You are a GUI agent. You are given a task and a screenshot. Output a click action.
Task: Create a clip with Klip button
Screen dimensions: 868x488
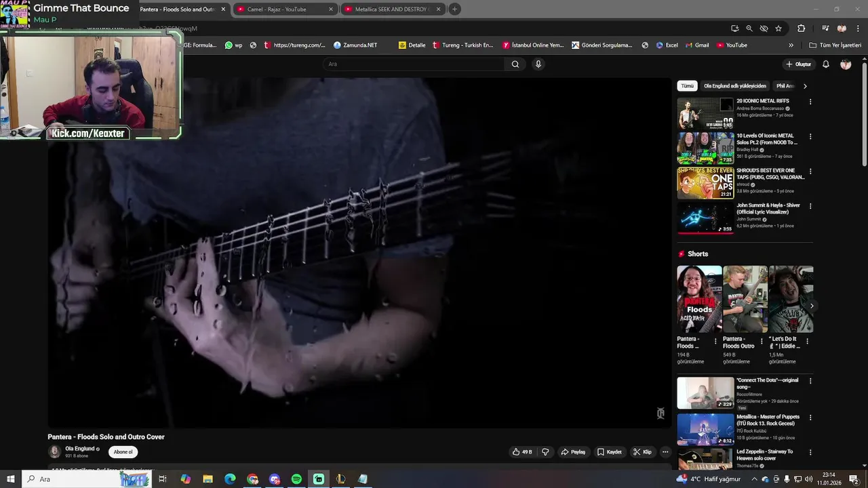(x=642, y=452)
